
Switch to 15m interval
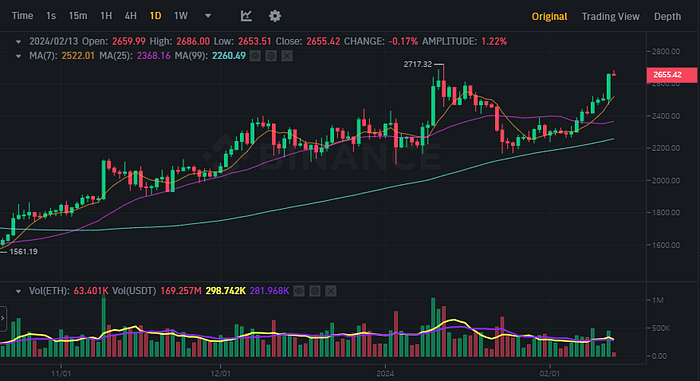click(x=78, y=16)
